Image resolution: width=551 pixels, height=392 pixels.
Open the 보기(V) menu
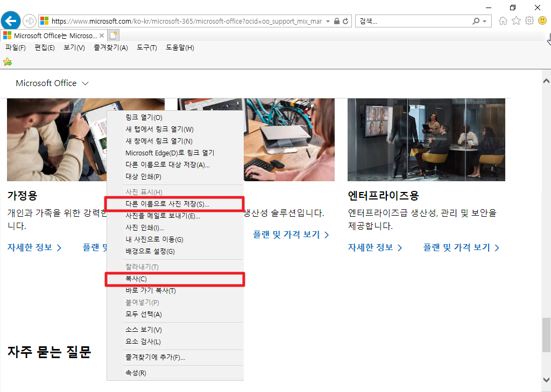pyautogui.click(x=74, y=47)
